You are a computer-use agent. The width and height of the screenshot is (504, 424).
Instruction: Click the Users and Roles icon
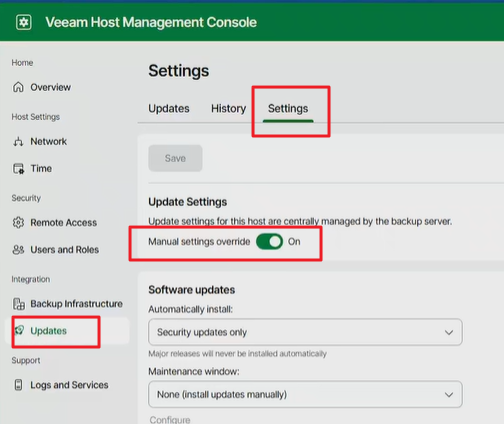(18, 250)
